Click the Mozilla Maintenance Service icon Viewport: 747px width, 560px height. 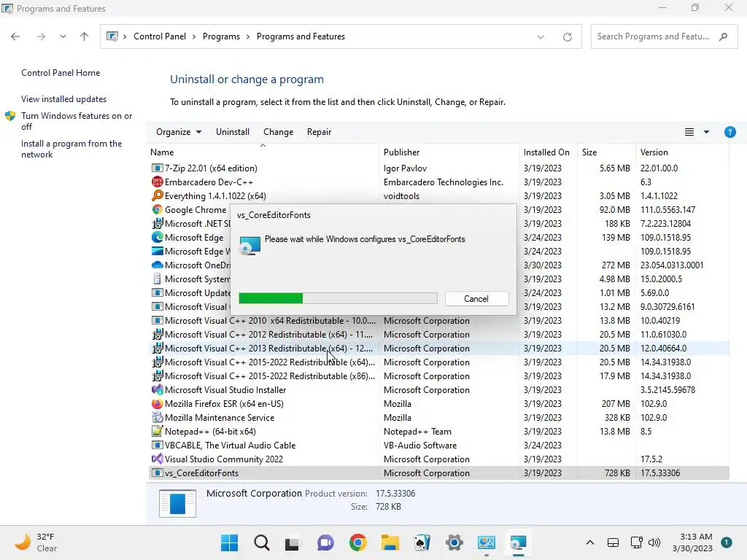pyautogui.click(x=158, y=417)
